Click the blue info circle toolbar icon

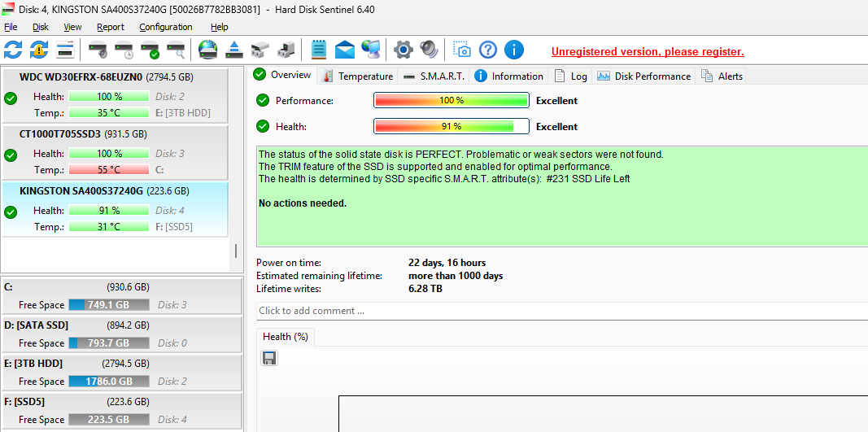(x=513, y=50)
